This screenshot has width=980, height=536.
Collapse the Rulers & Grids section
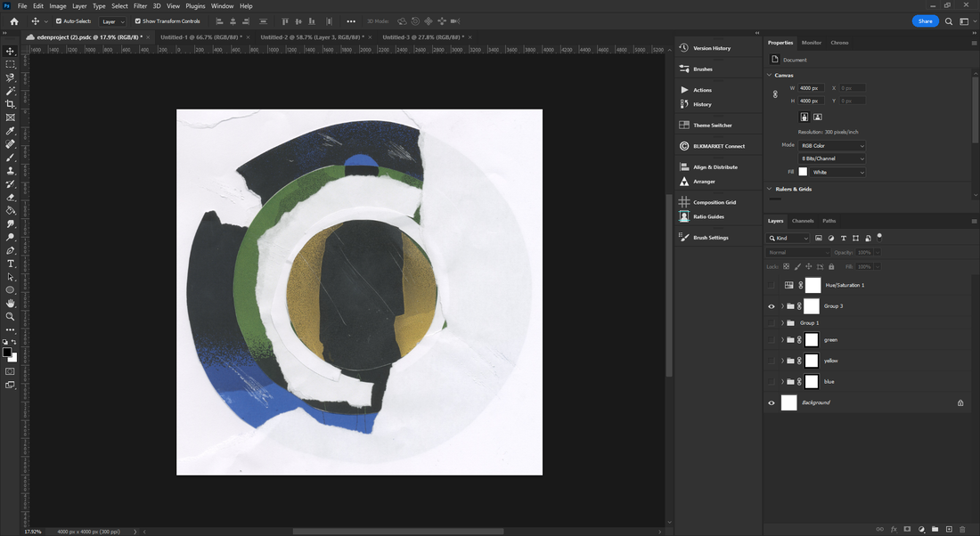[x=770, y=189]
